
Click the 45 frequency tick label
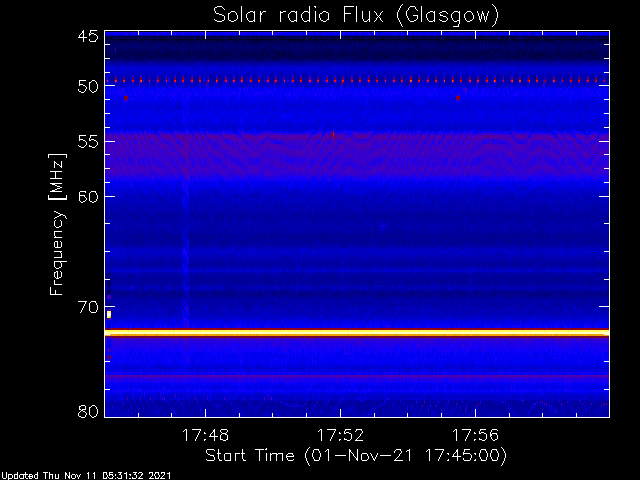tap(88, 36)
